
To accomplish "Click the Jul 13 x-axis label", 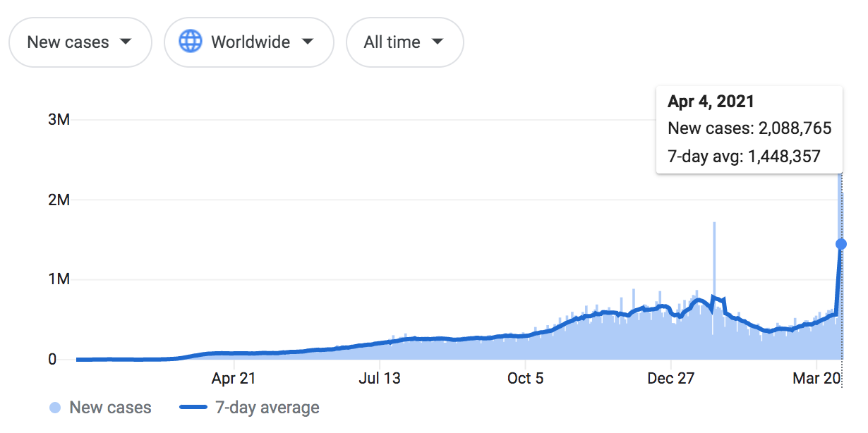I will pos(379,379).
